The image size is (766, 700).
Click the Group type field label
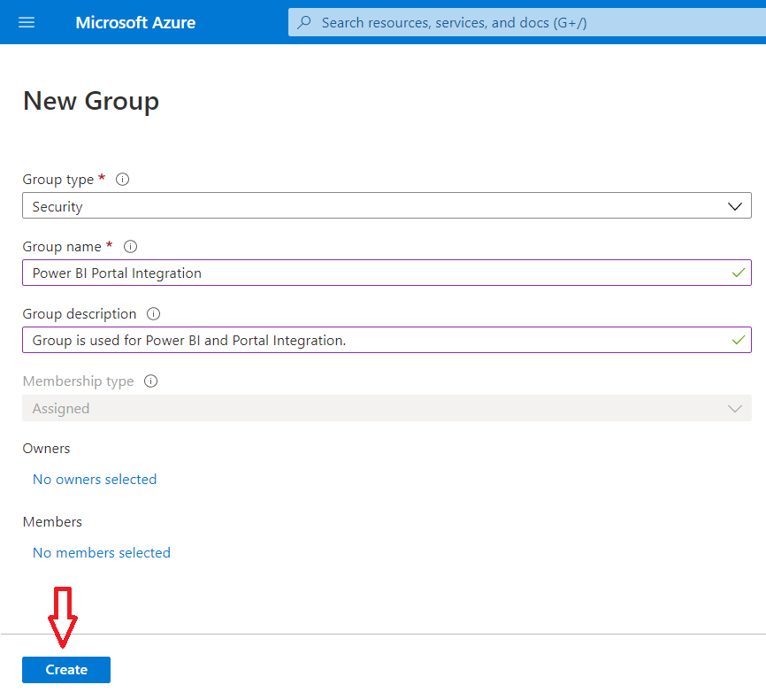[x=58, y=180]
